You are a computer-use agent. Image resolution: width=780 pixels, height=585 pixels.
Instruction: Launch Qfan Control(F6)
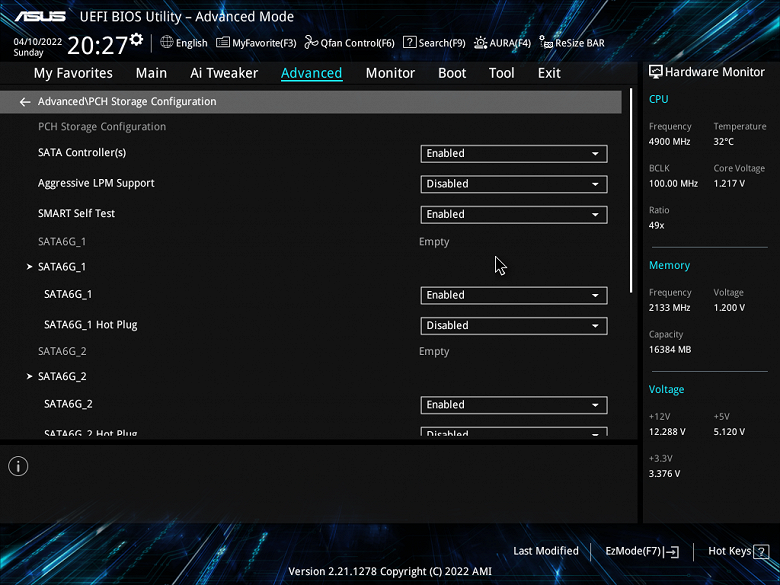point(349,43)
